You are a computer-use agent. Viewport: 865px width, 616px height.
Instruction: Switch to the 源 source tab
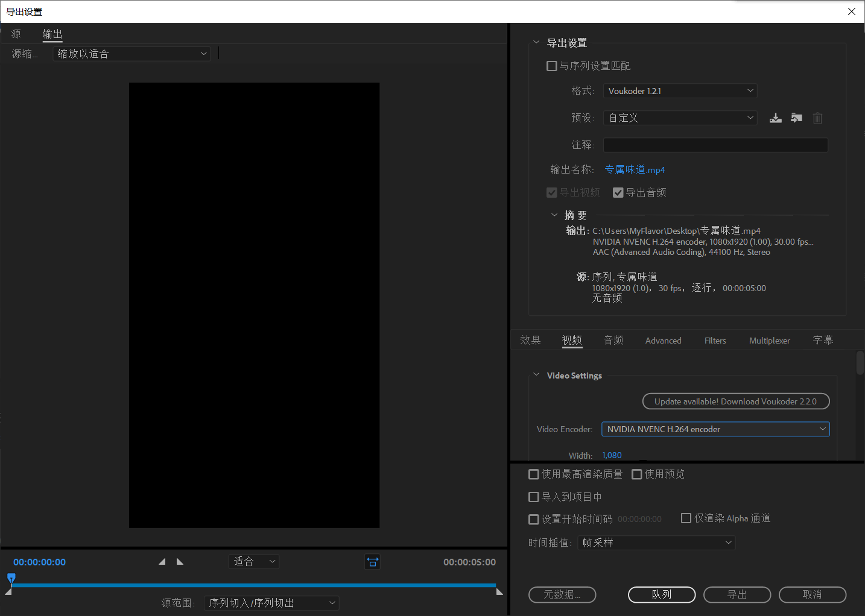16,34
